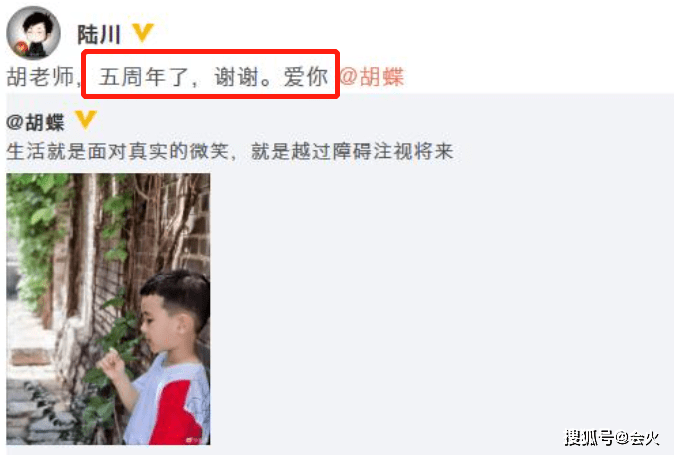674x455 pixels.
Task: Click the 搜狐号@会火 watermark
Action: (612, 438)
